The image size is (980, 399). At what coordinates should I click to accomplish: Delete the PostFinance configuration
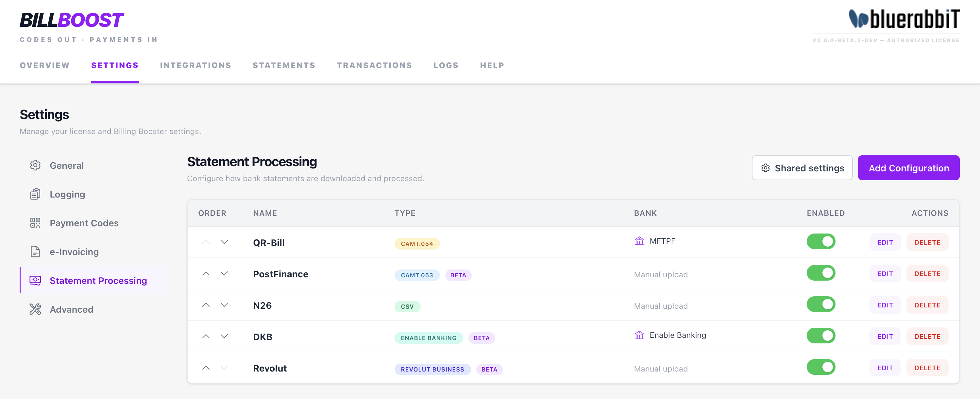[927, 274]
